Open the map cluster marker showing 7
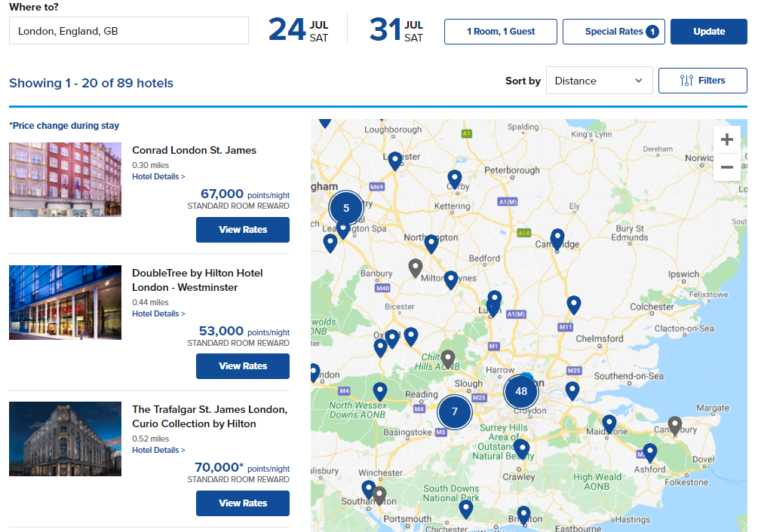This screenshot has height=532, width=758. [x=454, y=411]
